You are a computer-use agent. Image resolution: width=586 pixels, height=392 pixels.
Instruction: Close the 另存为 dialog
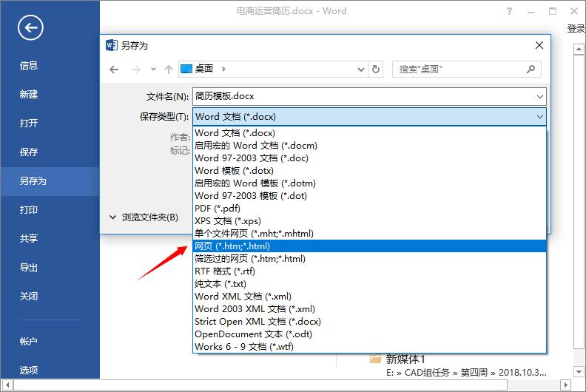[x=539, y=45]
